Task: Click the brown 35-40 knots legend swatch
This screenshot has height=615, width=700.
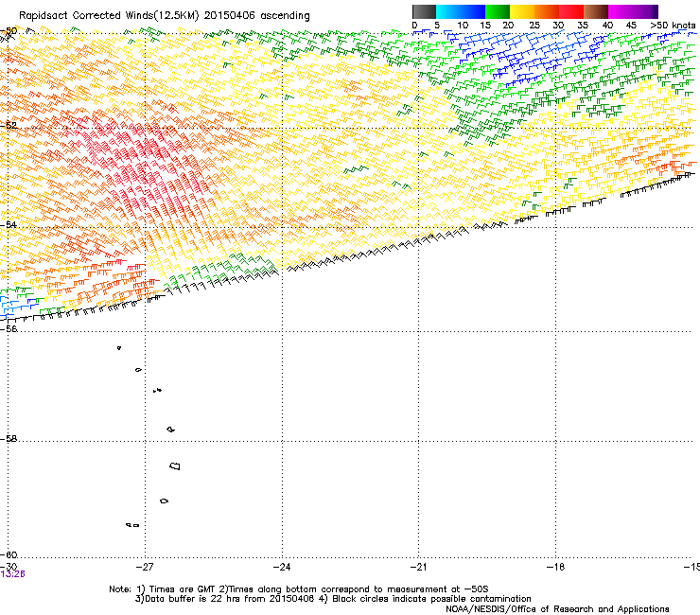Action: [x=596, y=11]
